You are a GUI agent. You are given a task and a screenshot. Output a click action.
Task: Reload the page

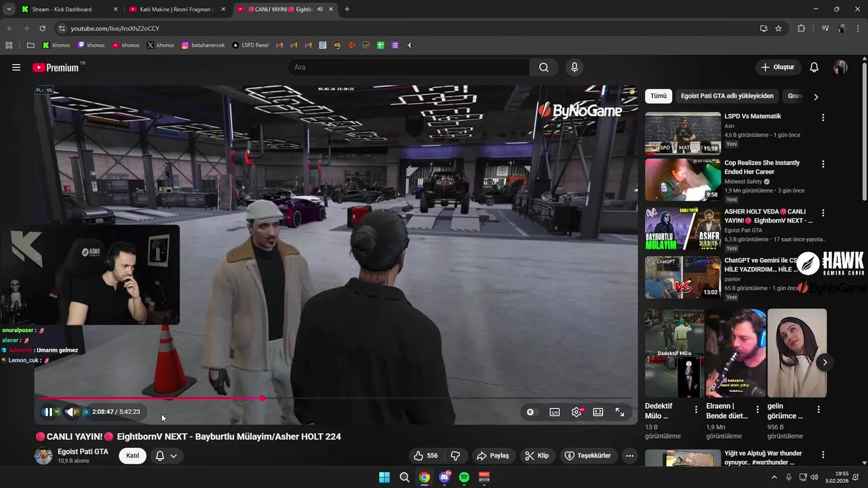[42, 28]
